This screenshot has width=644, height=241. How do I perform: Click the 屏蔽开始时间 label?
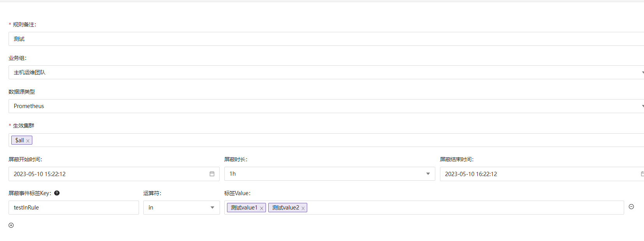[x=25, y=159]
